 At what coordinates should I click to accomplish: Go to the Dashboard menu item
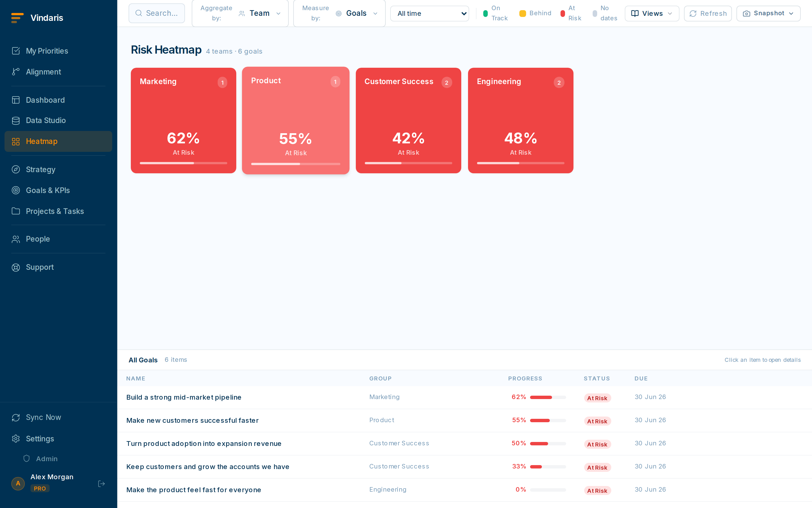(x=58, y=100)
